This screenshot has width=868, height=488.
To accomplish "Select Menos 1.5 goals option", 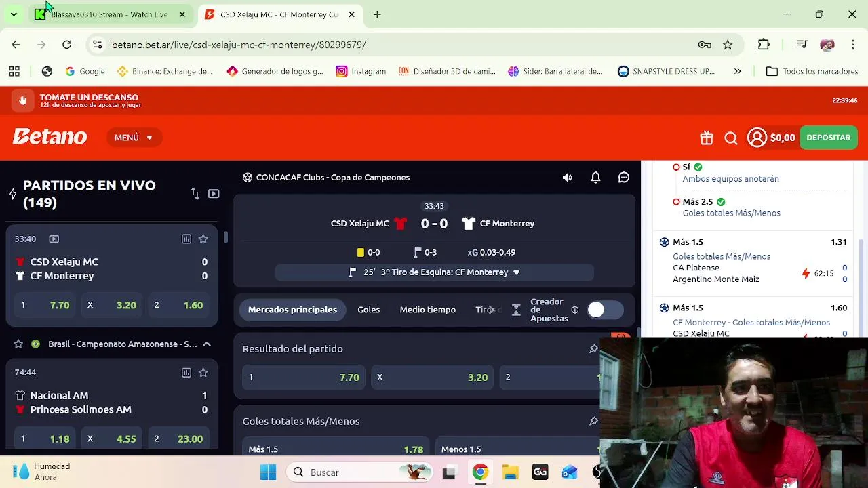I will [519, 447].
